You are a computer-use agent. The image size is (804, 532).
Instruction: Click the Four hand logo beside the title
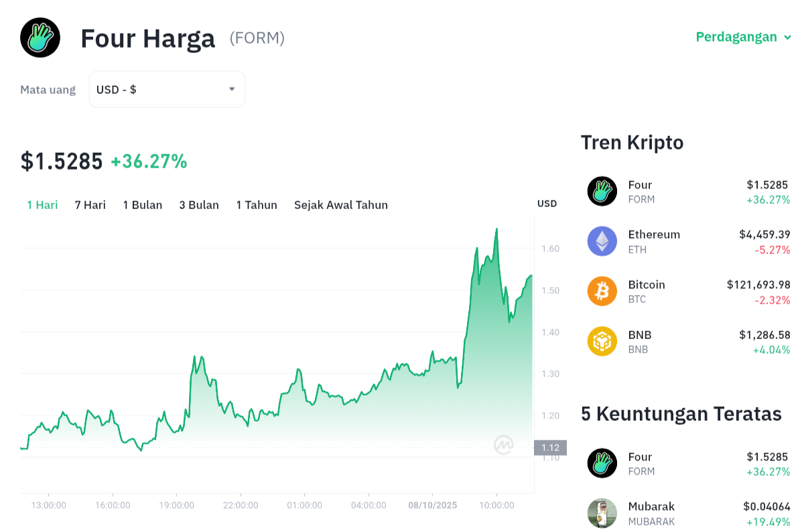click(x=40, y=38)
